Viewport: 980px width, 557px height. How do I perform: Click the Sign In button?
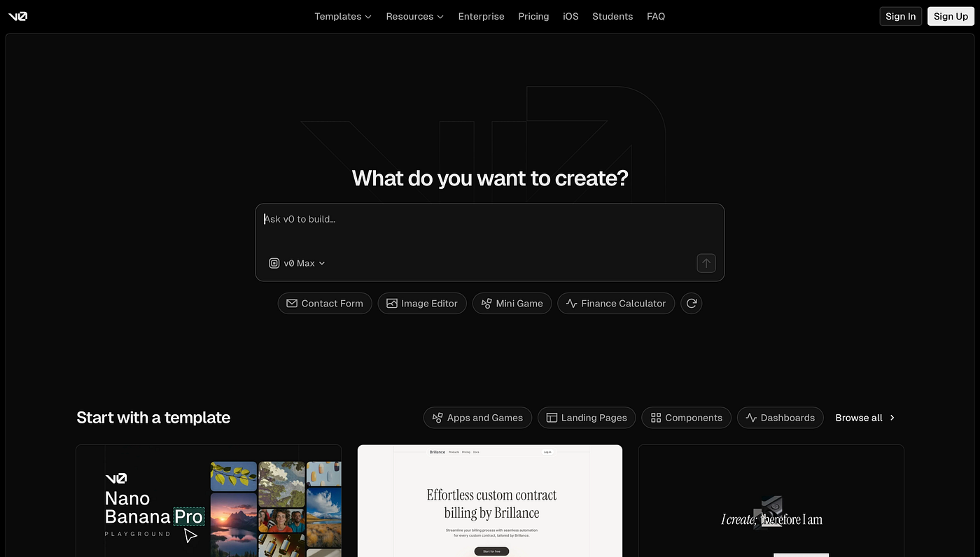pyautogui.click(x=900, y=16)
